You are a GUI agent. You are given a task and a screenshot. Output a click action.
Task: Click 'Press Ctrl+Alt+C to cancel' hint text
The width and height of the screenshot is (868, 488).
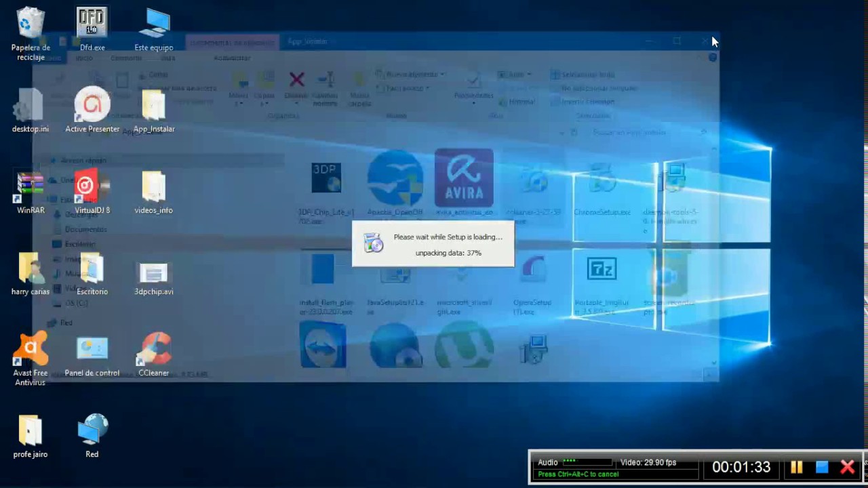pyautogui.click(x=578, y=474)
